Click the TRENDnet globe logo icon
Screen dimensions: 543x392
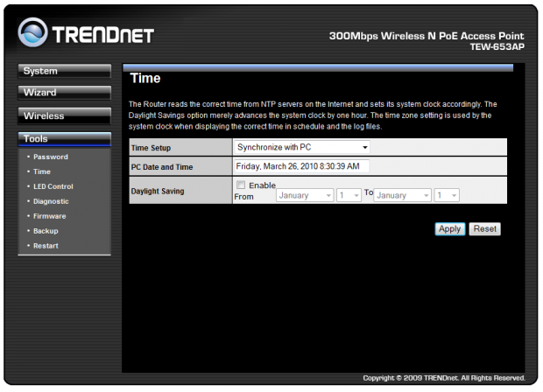coord(32,32)
